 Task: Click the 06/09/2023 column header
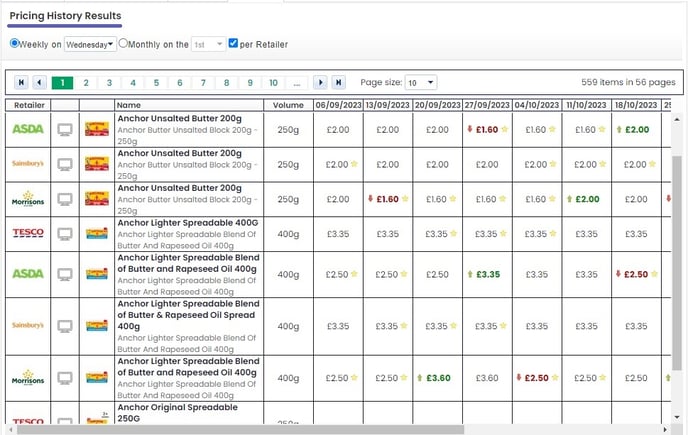click(x=338, y=105)
